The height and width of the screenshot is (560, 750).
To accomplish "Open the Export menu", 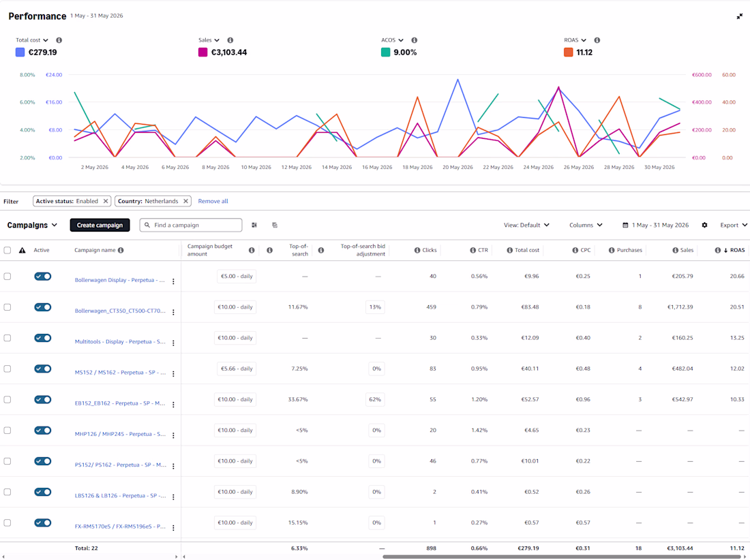I will click(733, 225).
